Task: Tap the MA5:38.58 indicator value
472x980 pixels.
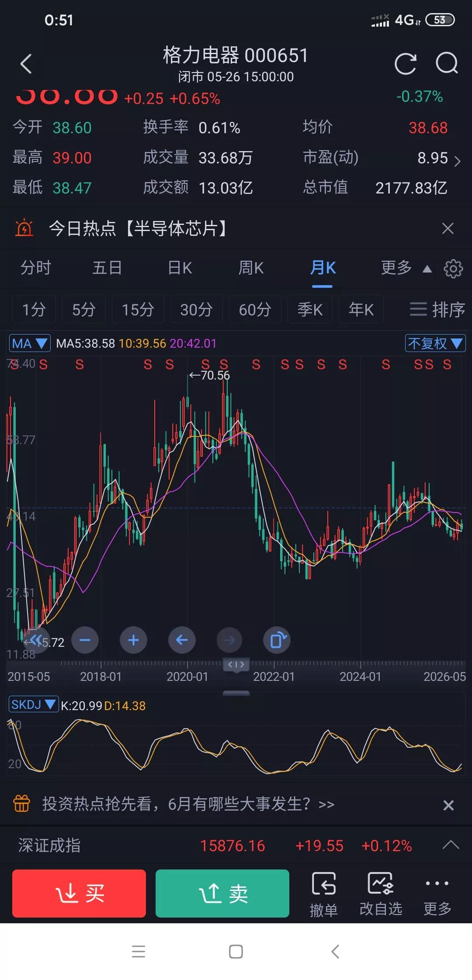Action: tap(86, 343)
